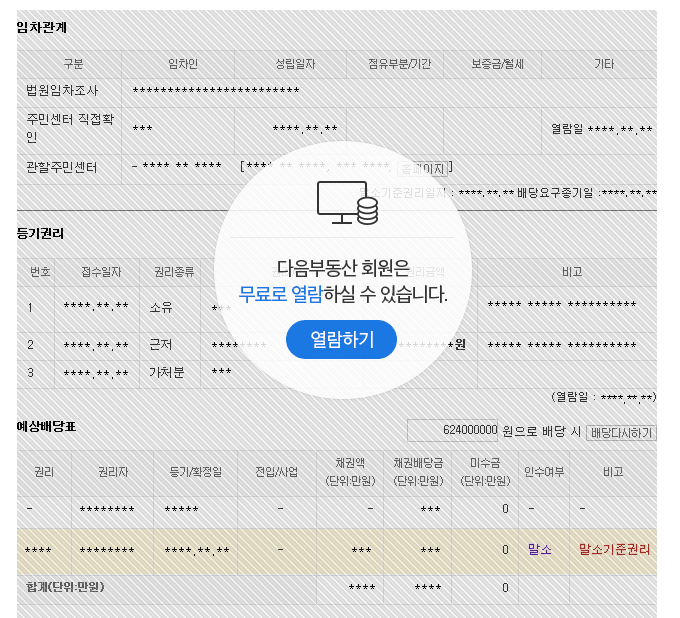This screenshot has height=618, width=680.
Task: Click the 말소 purple text
Action: (539, 549)
